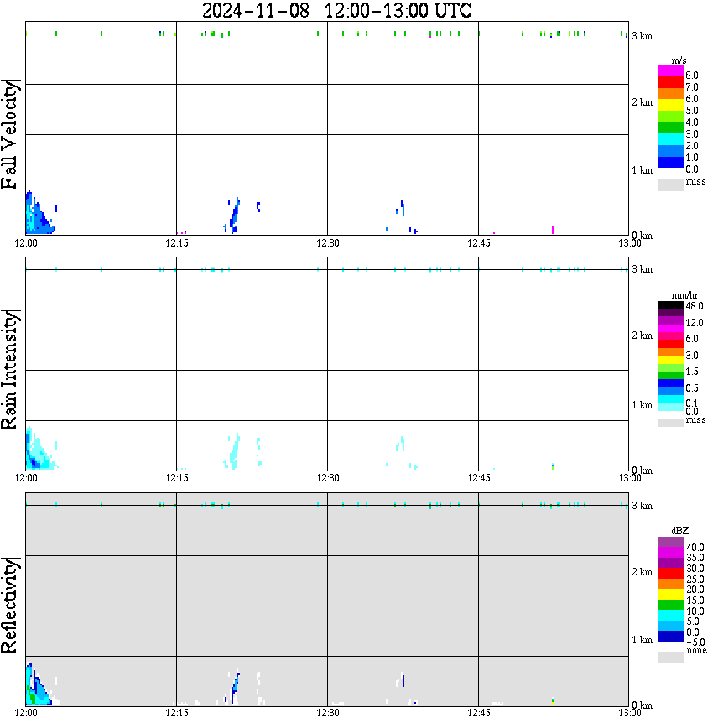Screen dimensions: 713x728
Task: Click the 12:45 time label under Reflectivity
Action: point(478,713)
